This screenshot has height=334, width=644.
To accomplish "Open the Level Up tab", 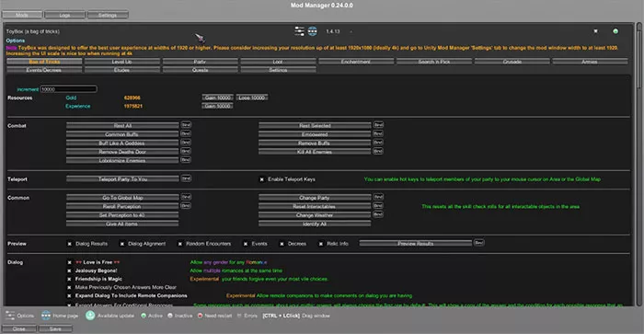I will pos(122,62).
